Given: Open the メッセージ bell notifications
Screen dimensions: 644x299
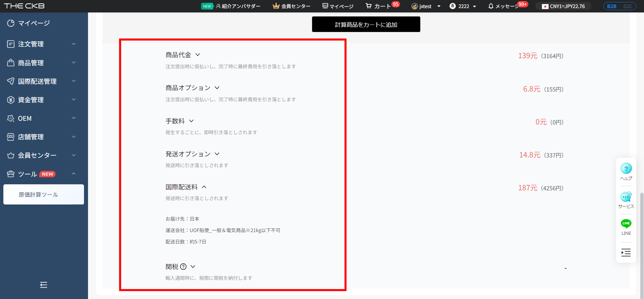Looking at the screenshot, I should tap(503, 6).
